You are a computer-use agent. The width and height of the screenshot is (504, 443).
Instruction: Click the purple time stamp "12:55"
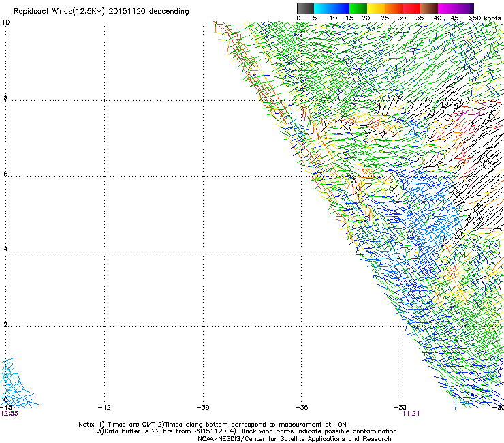tap(10, 414)
